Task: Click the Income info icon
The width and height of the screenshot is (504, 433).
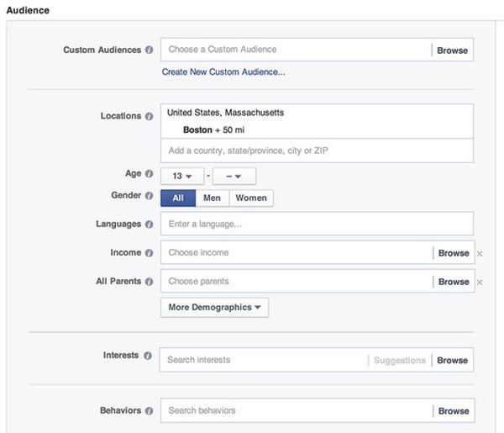Action: 149,253
